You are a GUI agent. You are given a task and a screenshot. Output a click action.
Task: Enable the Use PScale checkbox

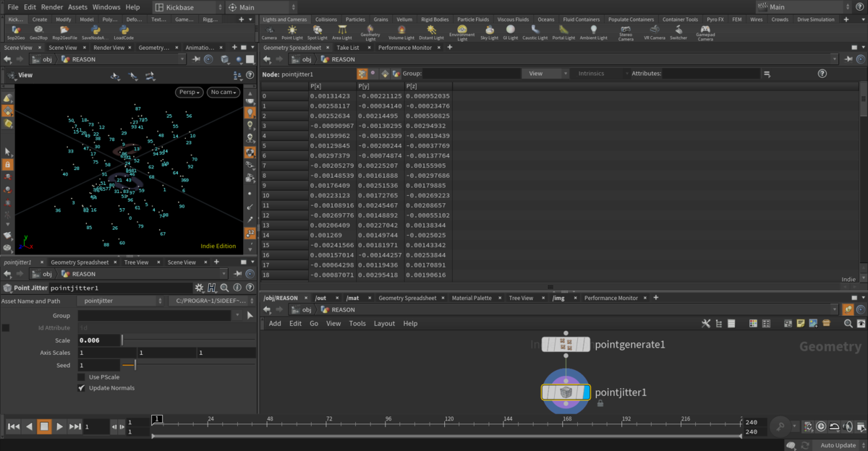coord(82,377)
